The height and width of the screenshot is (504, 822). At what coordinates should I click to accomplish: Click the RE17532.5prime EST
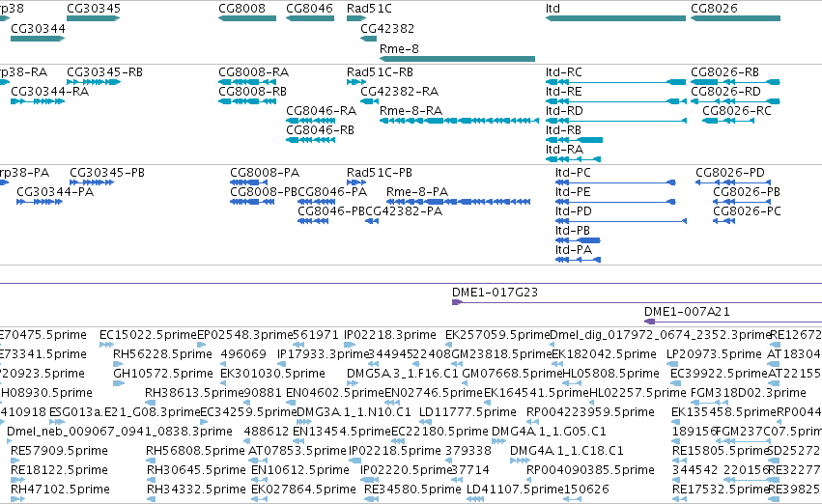(x=678, y=500)
